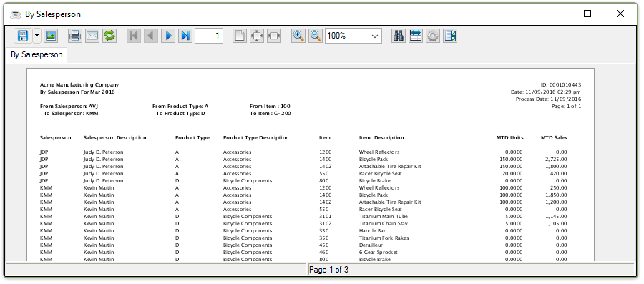Image resolution: width=644 pixels, height=284 pixels.
Task: Click 'By Salesperson For Mar 2016' text
Action: 77,92
